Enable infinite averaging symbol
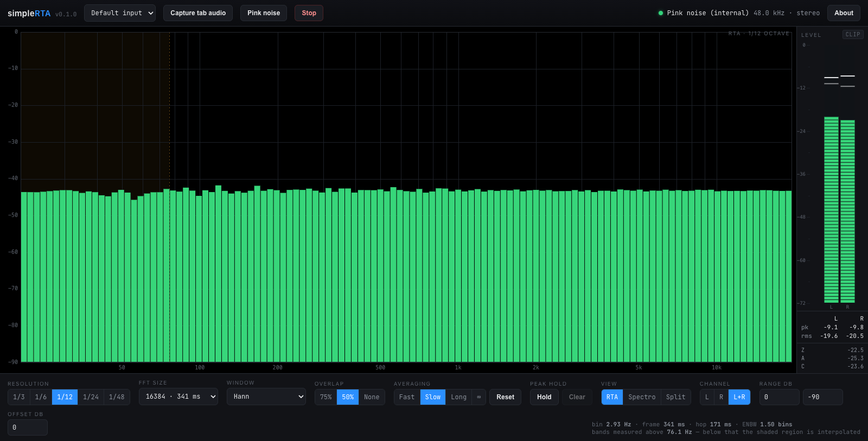 click(x=478, y=397)
